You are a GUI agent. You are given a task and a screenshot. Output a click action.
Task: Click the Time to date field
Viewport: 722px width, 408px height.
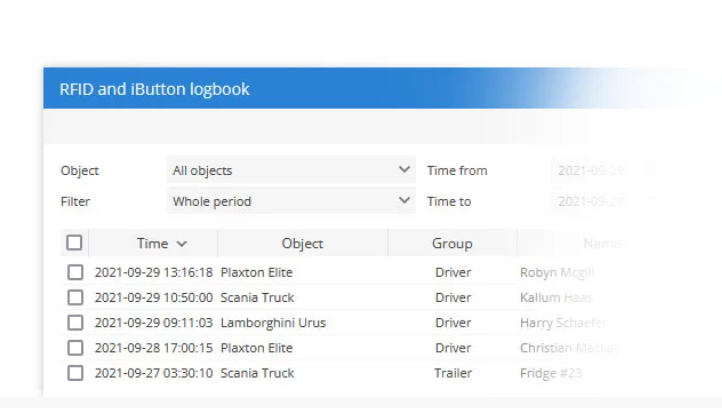pyautogui.click(x=591, y=201)
